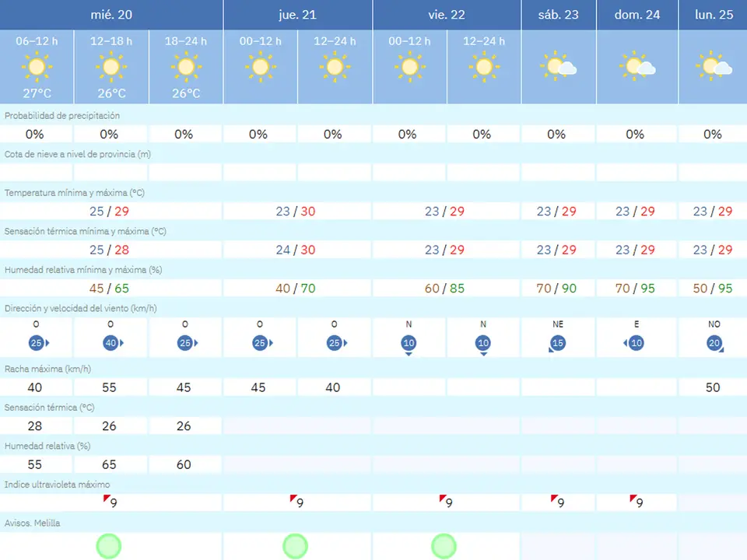The image size is (747, 560).
Task: Click the 27°C temperature value
Action: coord(37,93)
